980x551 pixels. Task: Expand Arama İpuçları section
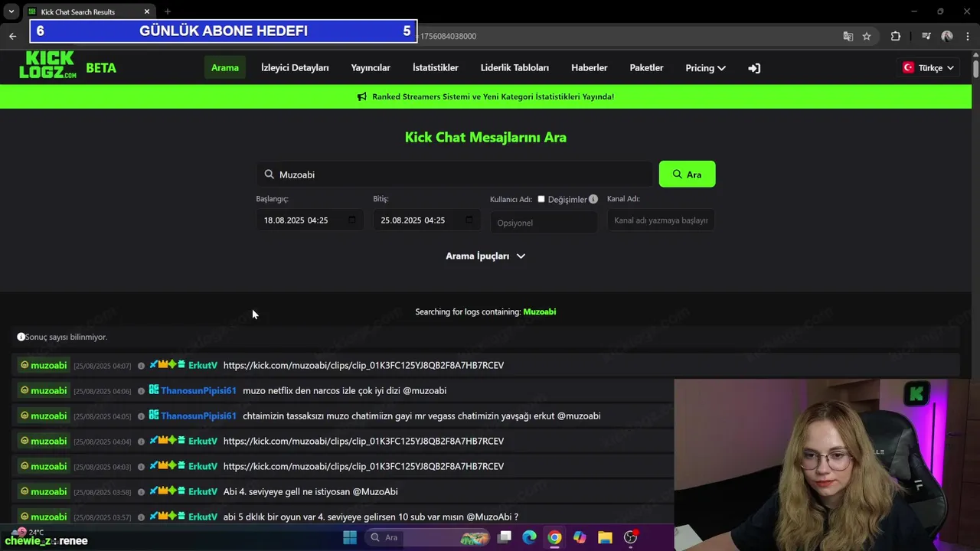[485, 256]
